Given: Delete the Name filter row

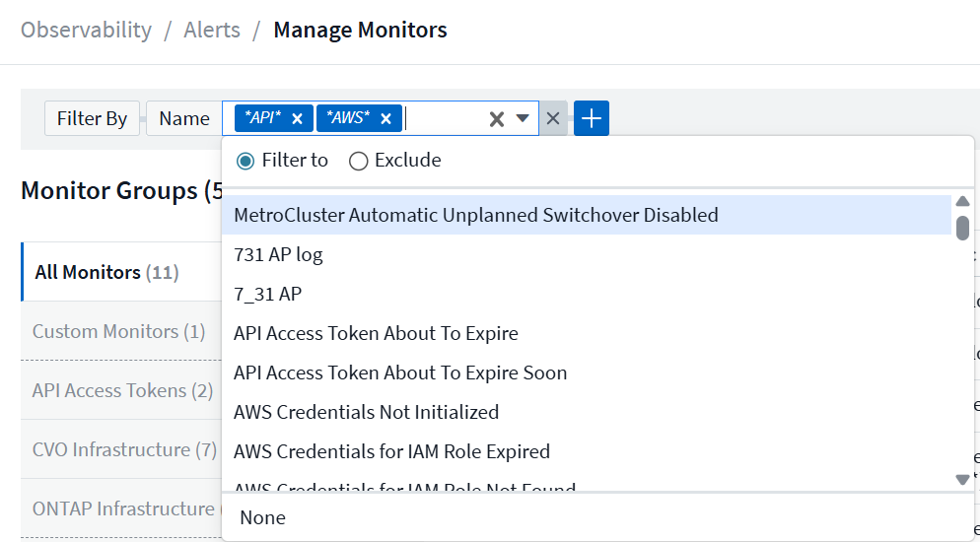Looking at the screenshot, I should point(553,119).
